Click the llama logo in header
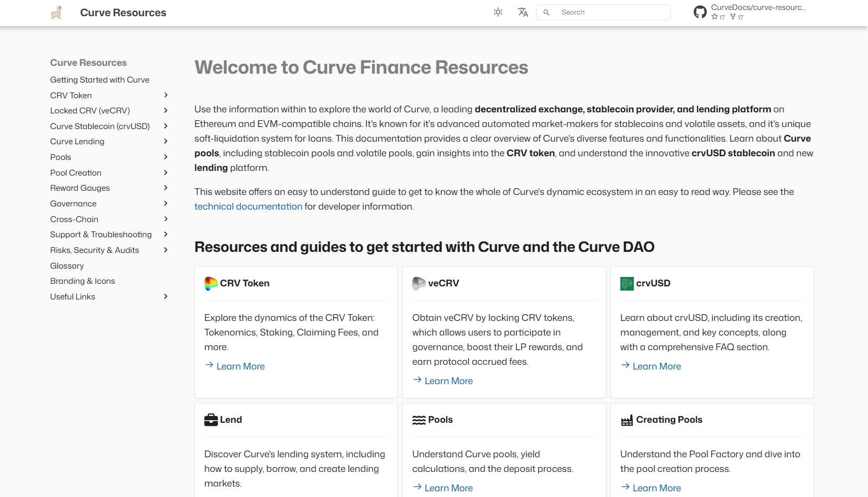This screenshot has width=868, height=497. 56,13
